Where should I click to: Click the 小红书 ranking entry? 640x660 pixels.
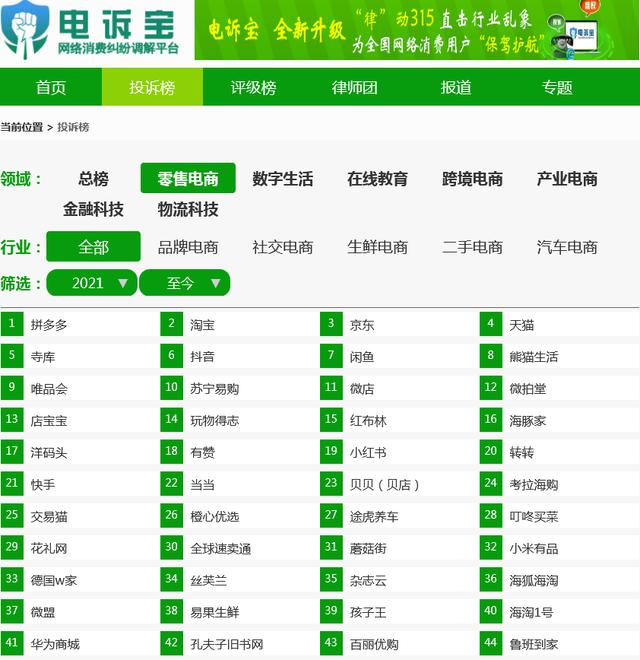pos(368,452)
